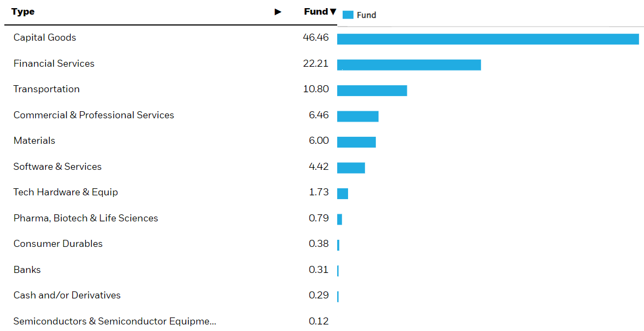Click the Tech Hardware & Equip bar
This screenshot has height=331, width=644.
click(342, 193)
